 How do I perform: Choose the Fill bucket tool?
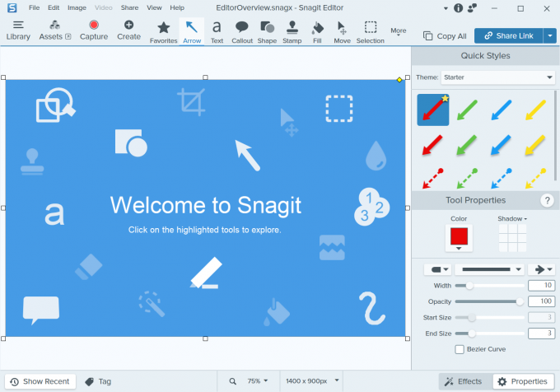(318, 31)
